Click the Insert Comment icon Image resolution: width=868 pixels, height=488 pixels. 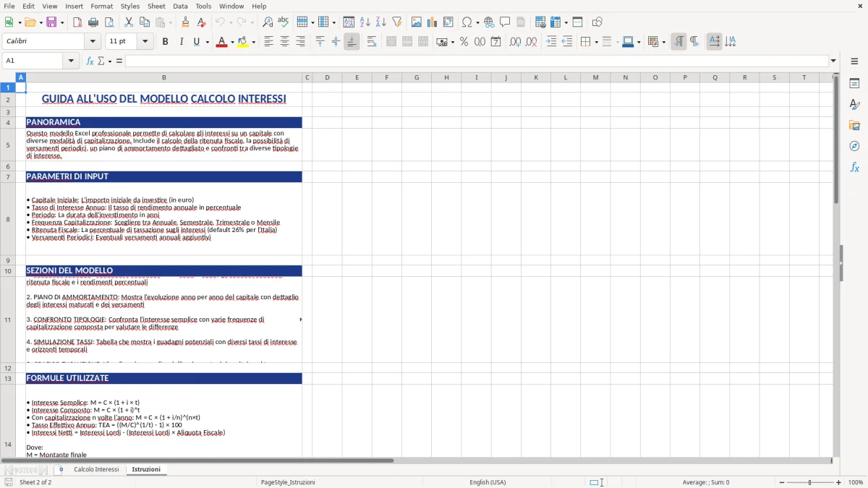point(505,22)
